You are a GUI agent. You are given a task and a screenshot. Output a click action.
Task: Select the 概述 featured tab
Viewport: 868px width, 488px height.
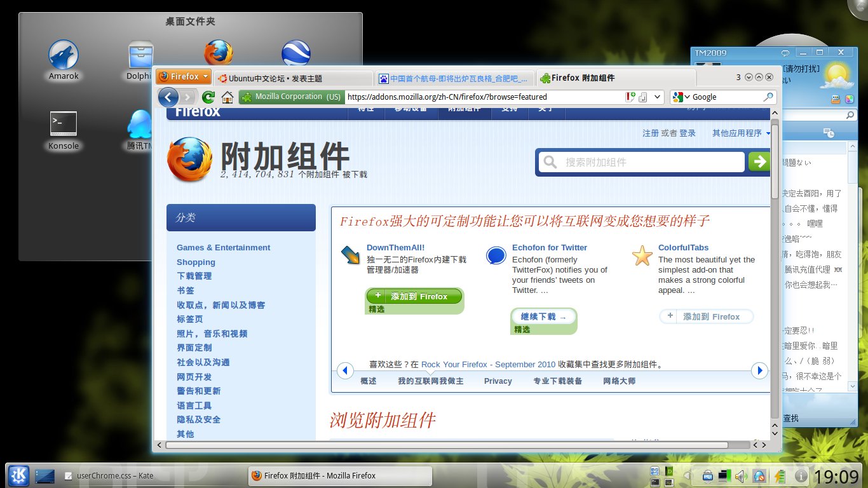click(x=369, y=381)
